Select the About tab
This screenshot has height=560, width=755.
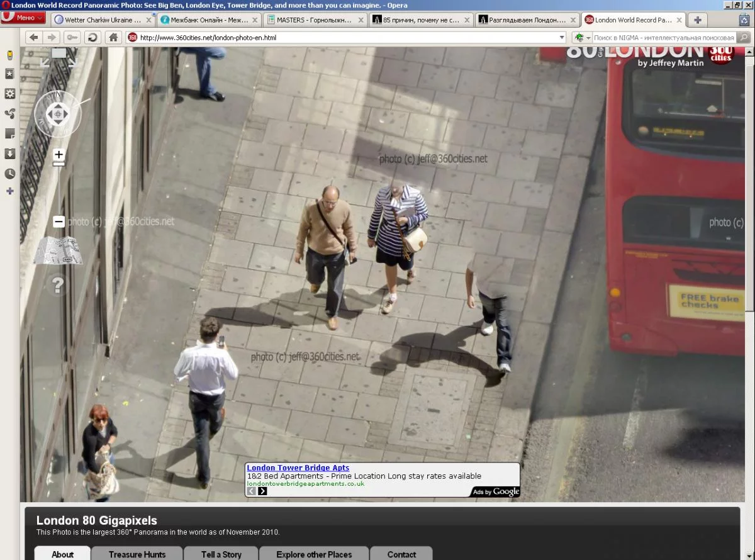click(x=62, y=554)
